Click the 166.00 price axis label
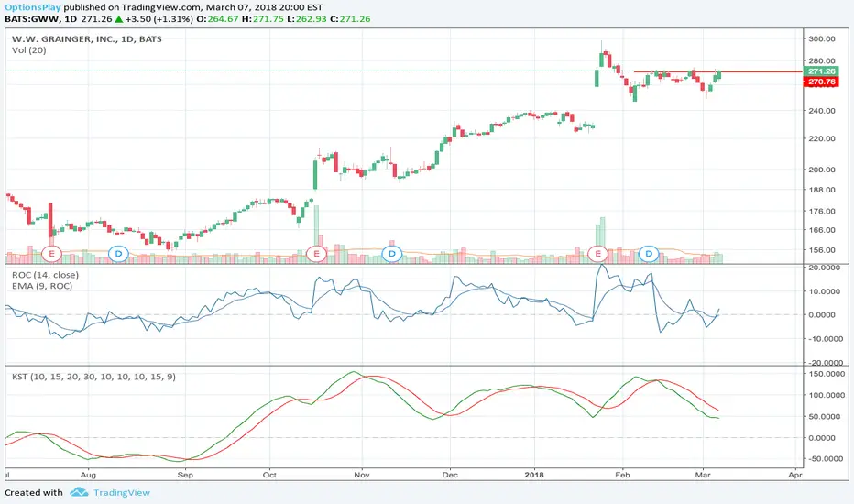Screen dimensions: 854x504 (x=822, y=230)
